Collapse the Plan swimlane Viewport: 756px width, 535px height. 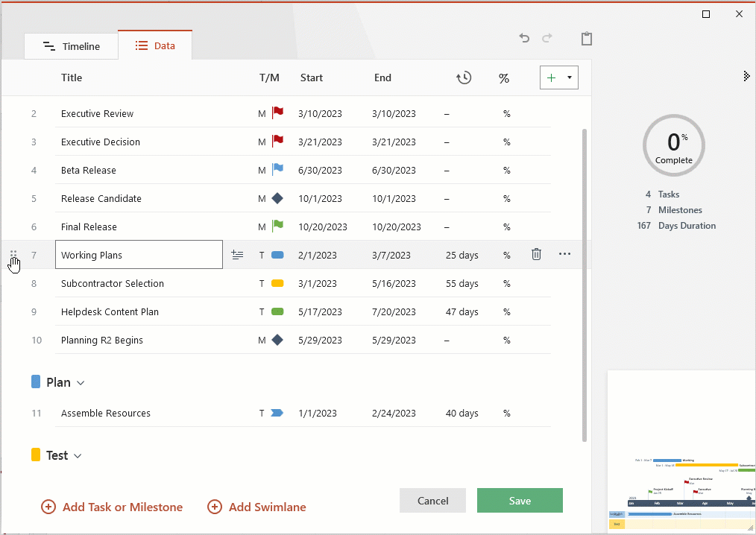point(81,382)
